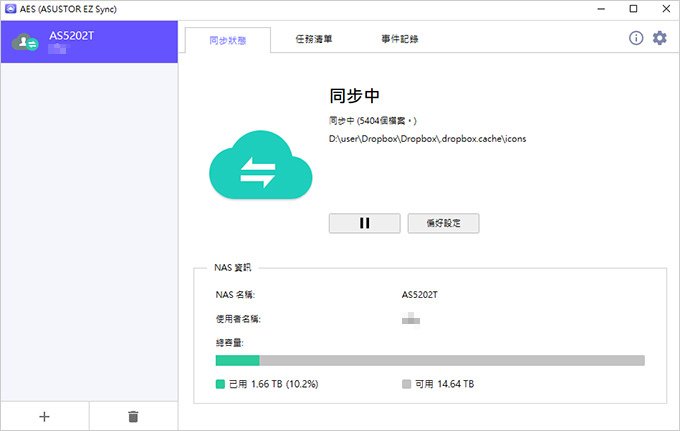Switch to the 同步狀態 tab
Screen dimensions: 680x431
pos(228,40)
